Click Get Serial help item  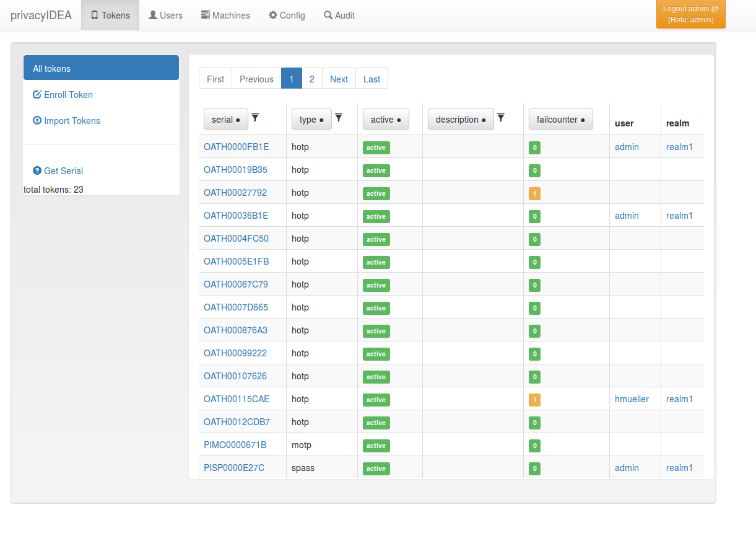[58, 171]
